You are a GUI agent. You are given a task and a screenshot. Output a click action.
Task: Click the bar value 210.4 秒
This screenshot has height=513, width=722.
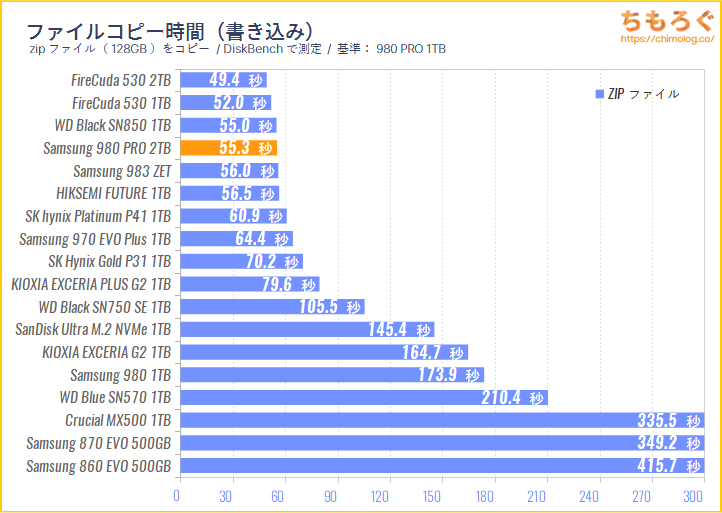click(513, 397)
